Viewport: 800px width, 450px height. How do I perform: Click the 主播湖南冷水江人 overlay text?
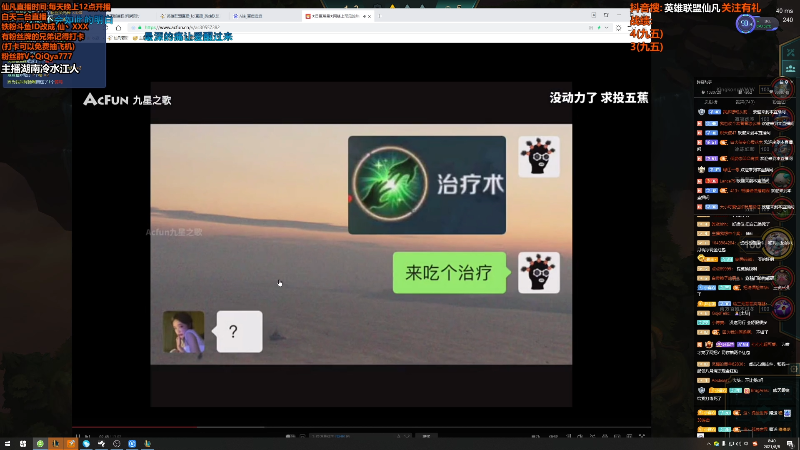click(x=40, y=68)
